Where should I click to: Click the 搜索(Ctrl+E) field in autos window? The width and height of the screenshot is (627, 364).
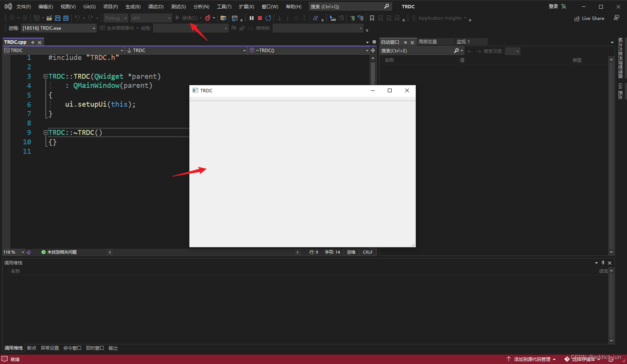click(x=417, y=51)
